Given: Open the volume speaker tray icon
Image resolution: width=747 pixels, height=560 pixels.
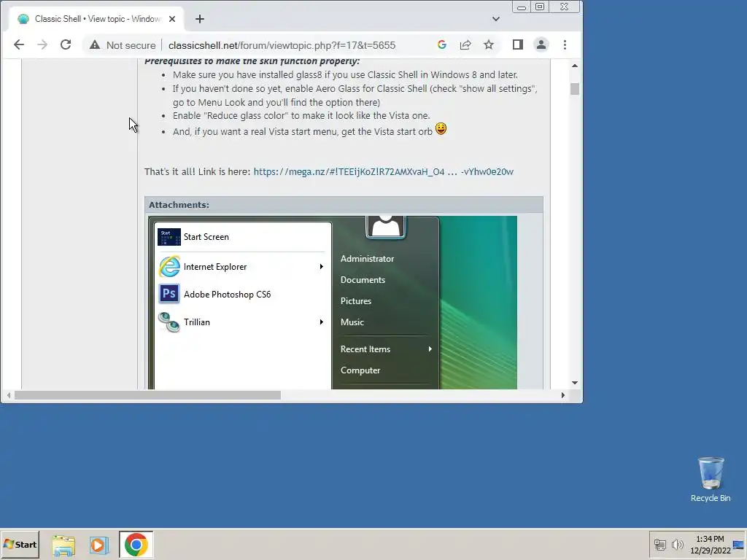Looking at the screenshot, I should (x=677, y=544).
